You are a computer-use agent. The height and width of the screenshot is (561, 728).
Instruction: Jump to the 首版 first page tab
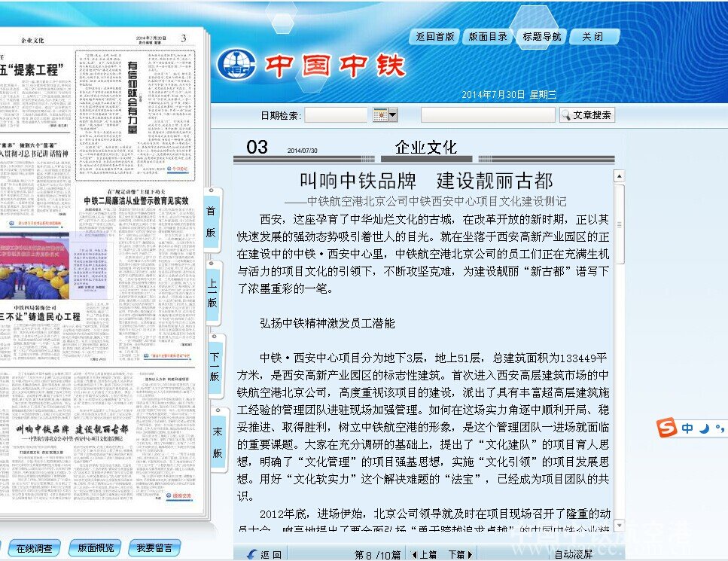point(212,221)
